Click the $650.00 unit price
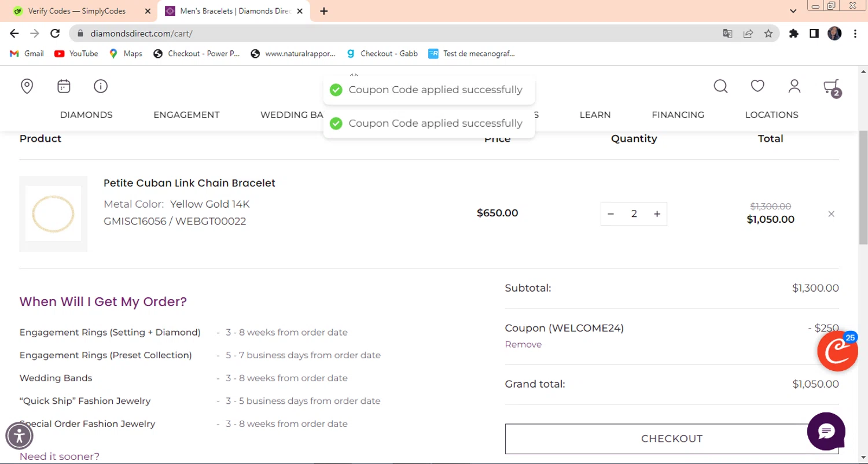This screenshot has height=464, width=868. (497, 213)
